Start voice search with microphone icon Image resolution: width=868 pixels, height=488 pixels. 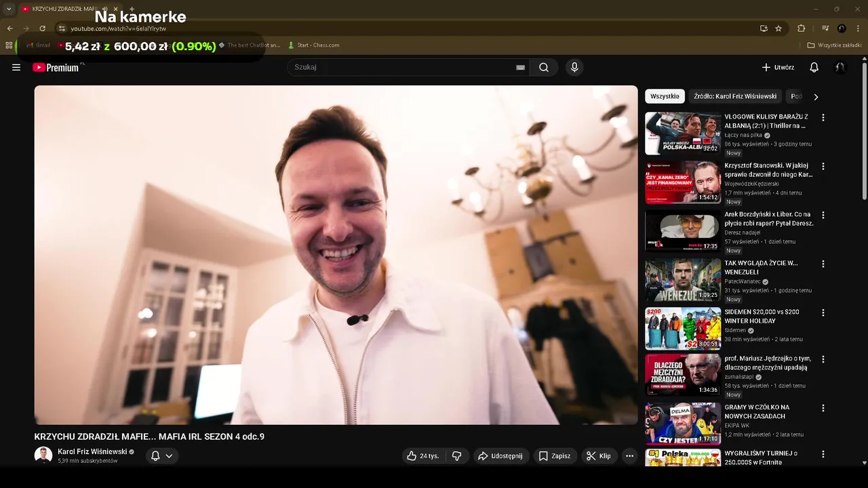tap(574, 67)
